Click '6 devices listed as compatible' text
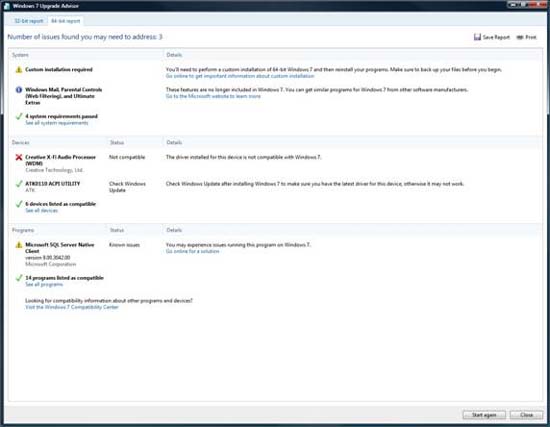550x427 pixels. pyautogui.click(x=60, y=204)
